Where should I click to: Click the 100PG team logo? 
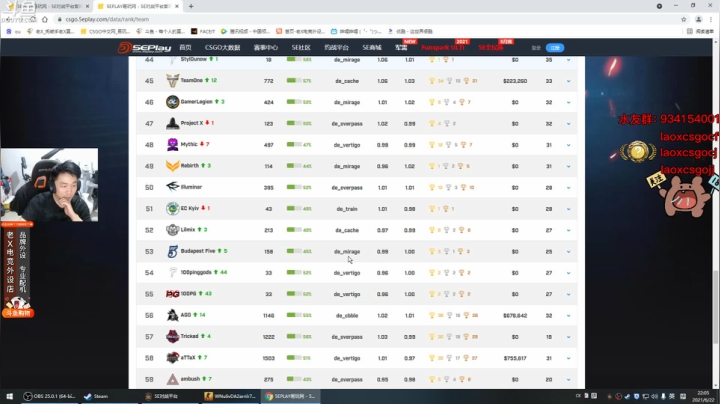(x=172, y=294)
